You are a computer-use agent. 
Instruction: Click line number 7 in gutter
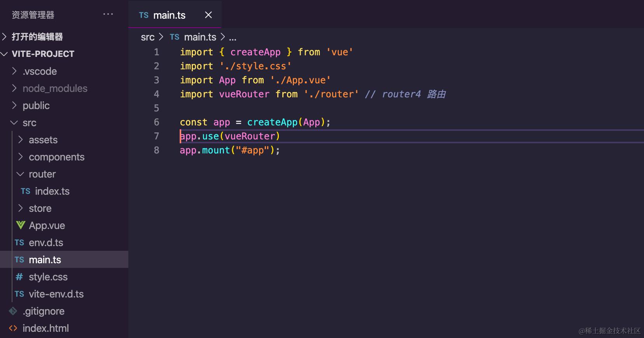[x=156, y=136]
